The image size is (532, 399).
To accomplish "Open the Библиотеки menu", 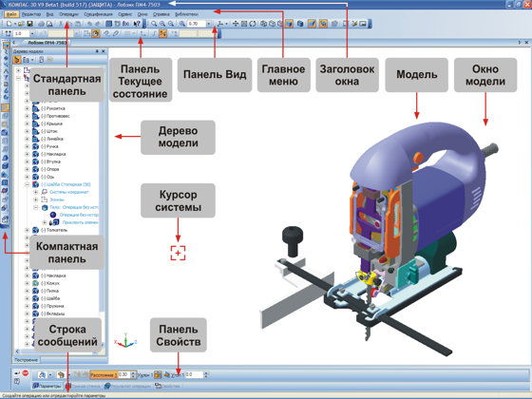I will 186,14.
